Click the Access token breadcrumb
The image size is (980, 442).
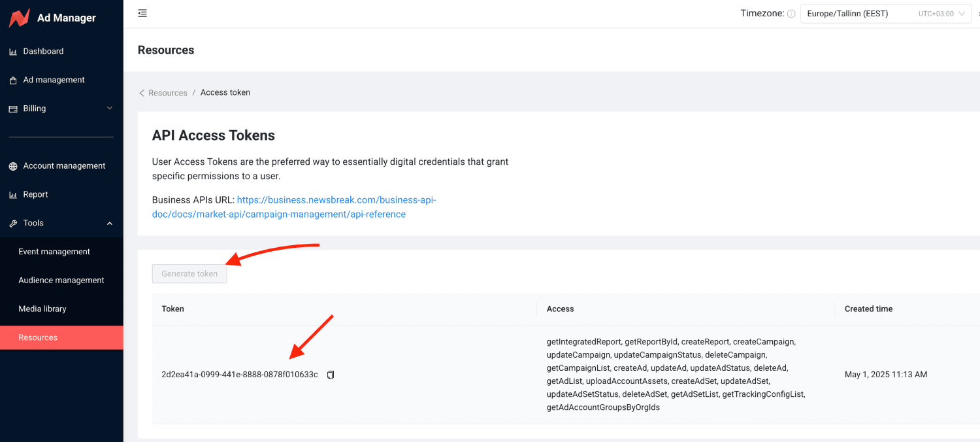tap(225, 92)
